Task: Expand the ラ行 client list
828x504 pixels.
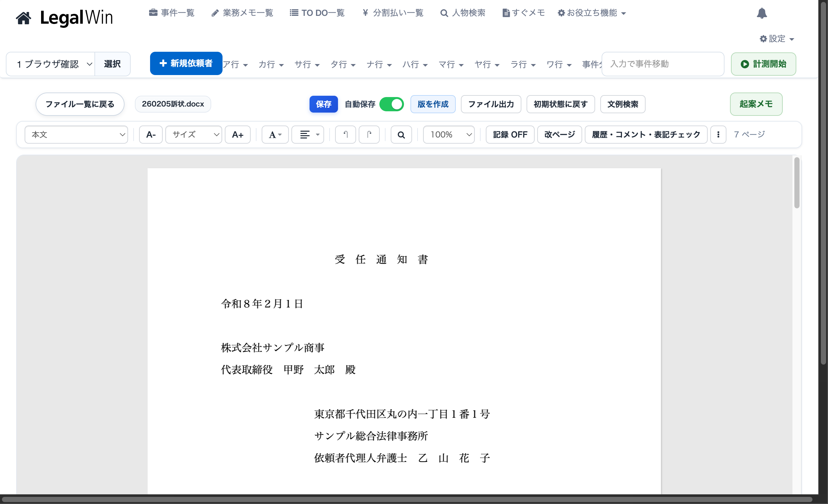Action: 523,64
